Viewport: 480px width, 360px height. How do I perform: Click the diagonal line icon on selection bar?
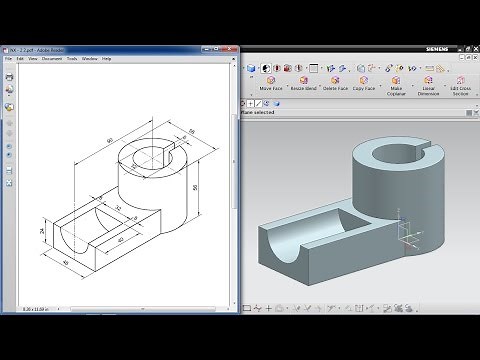pos(258,104)
